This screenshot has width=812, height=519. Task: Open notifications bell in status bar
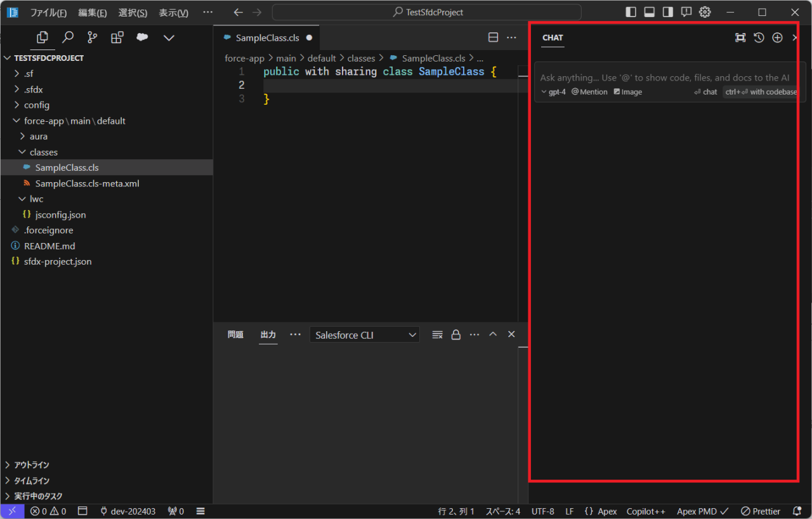797,511
